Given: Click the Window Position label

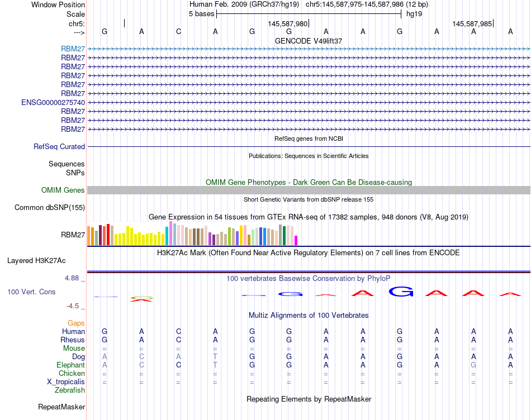Looking at the screenshot, I should (x=58, y=4).
